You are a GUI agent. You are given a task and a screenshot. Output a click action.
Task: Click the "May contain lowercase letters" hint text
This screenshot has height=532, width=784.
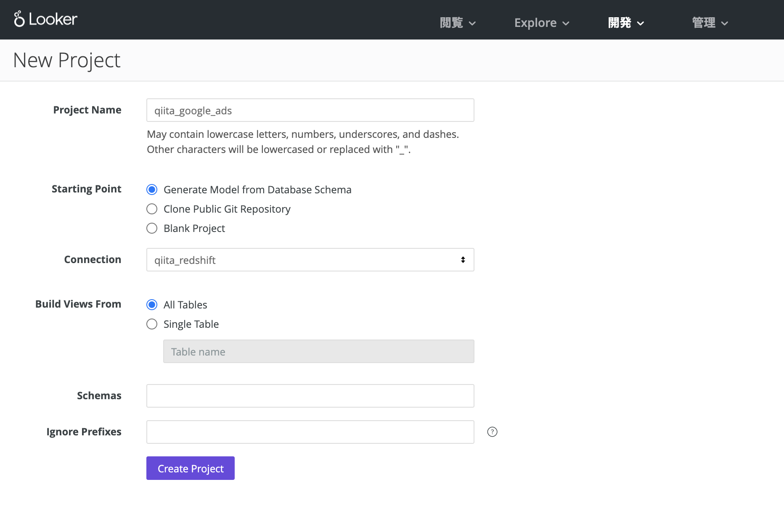point(303,142)
